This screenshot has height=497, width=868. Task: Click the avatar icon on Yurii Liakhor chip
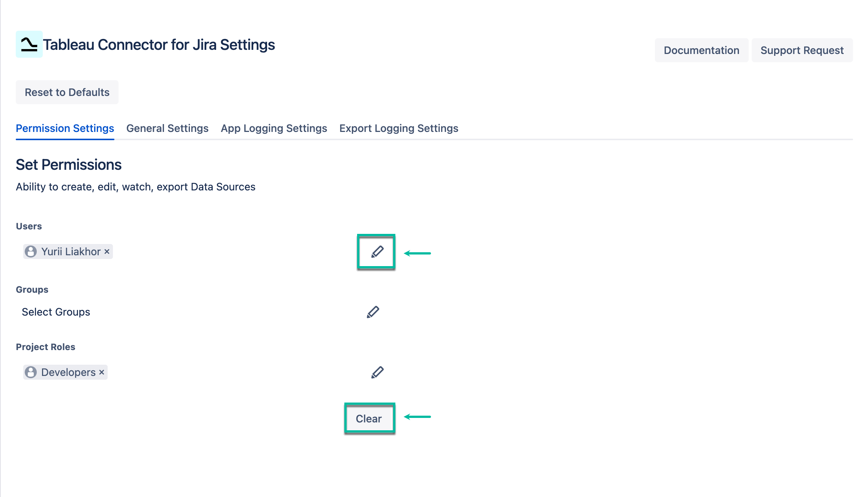pos(31,251)
